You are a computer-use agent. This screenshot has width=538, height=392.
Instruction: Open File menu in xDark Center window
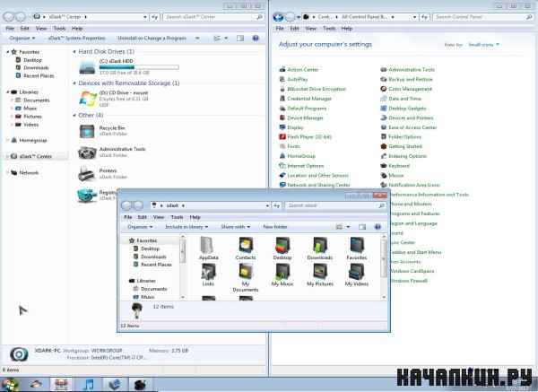(x=10, y=29)
